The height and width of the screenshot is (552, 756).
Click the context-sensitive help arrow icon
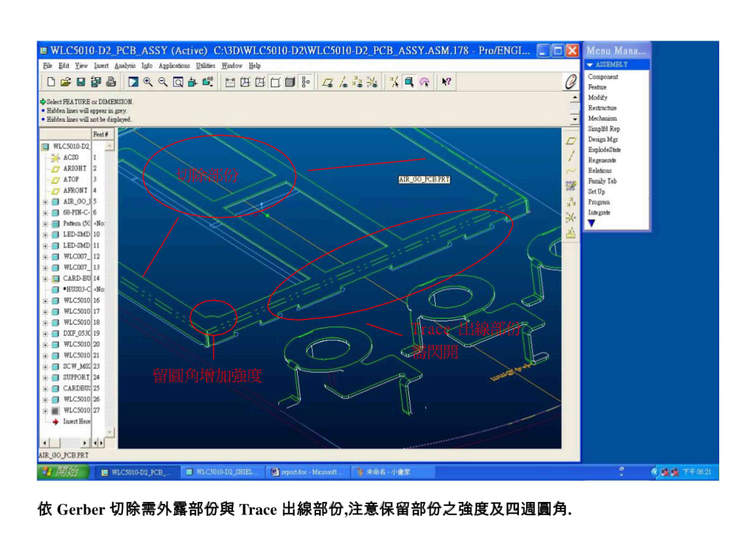446,82
